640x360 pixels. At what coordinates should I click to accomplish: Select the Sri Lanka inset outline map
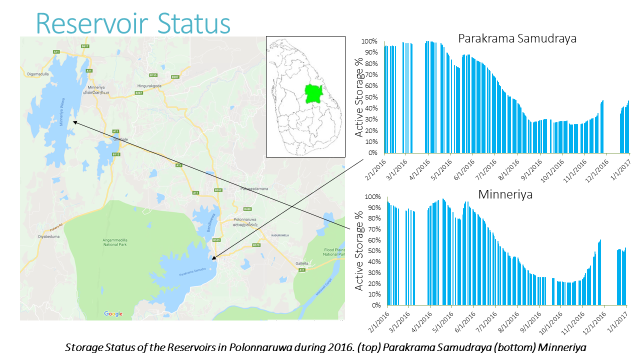pyautogui.click(x=306, y=97)
